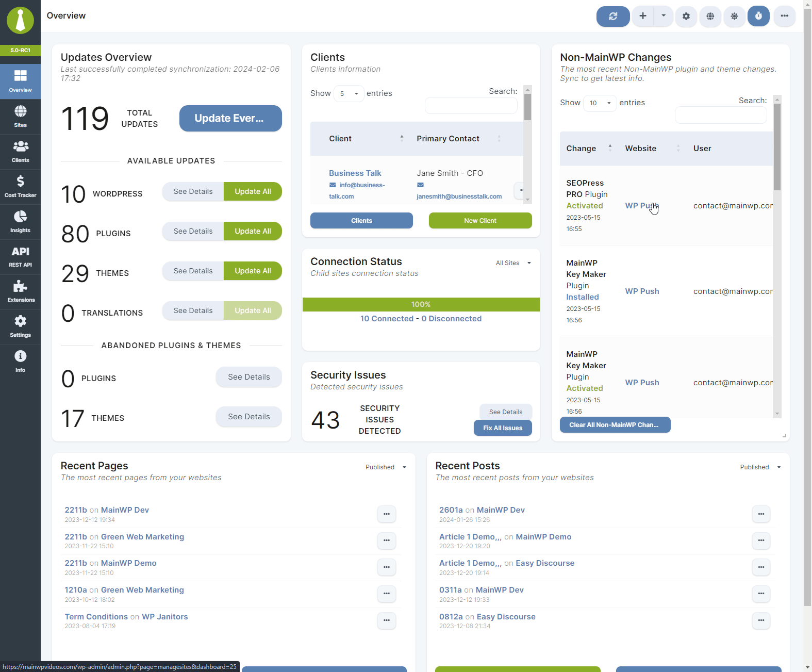Expand the add-new dropdown caret
The width and height of the screenshot is (812, 672).
click(664, 17)
